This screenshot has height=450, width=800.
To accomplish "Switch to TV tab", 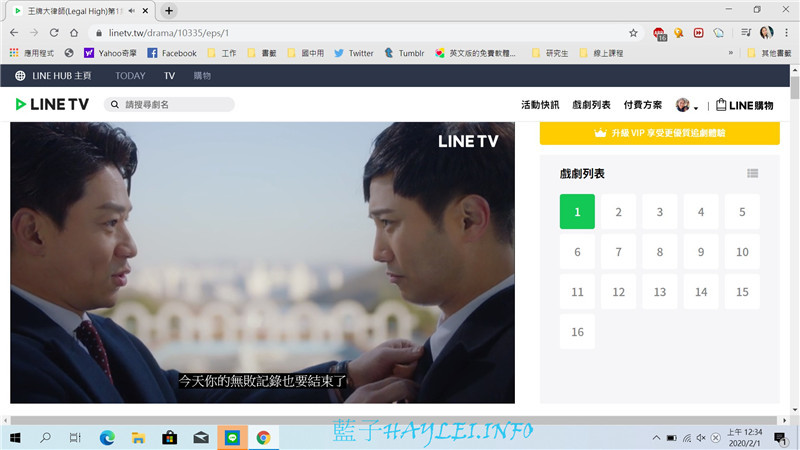I will [169, 76].
